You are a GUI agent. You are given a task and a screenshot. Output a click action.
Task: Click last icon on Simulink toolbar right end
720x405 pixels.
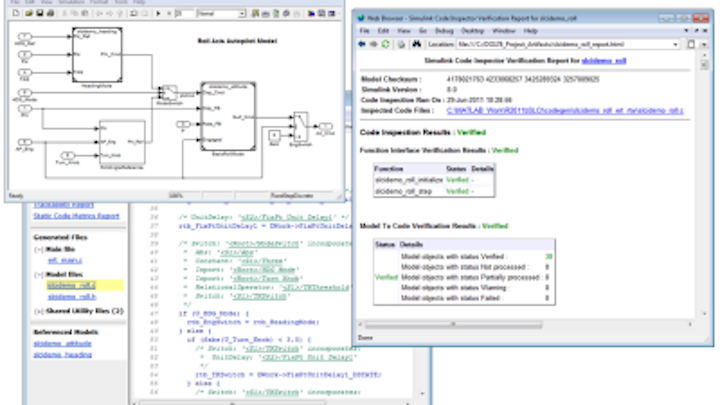point(332,13)
